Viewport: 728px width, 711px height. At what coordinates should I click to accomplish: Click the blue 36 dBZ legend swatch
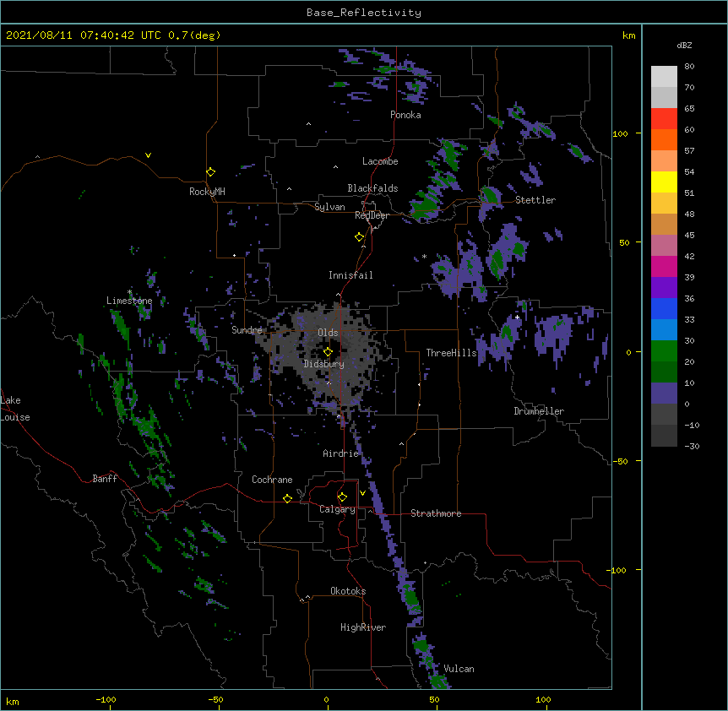click(x=664, y=308)
